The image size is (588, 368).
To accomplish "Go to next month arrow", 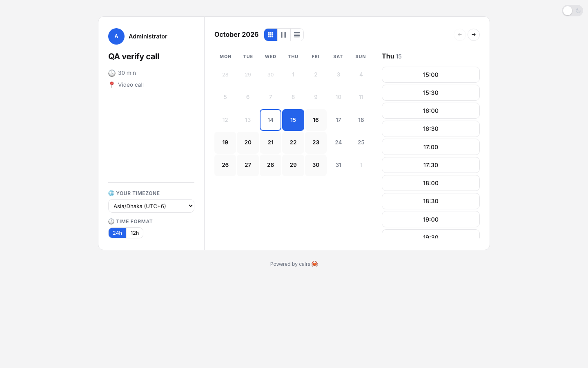I will (474, 35).
